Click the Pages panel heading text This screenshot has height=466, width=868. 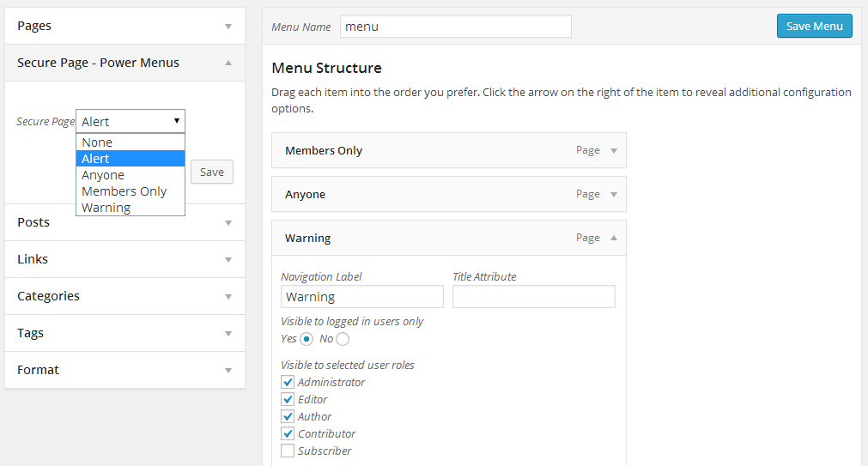pos(34,26)
